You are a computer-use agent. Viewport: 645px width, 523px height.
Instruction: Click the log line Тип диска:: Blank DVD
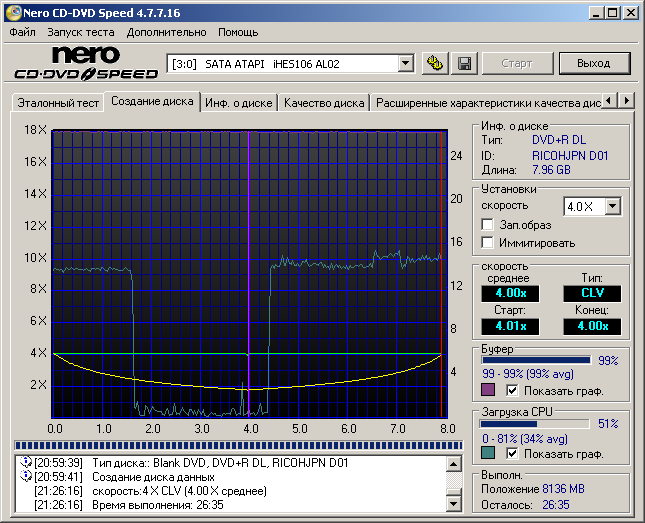point(220,463)
